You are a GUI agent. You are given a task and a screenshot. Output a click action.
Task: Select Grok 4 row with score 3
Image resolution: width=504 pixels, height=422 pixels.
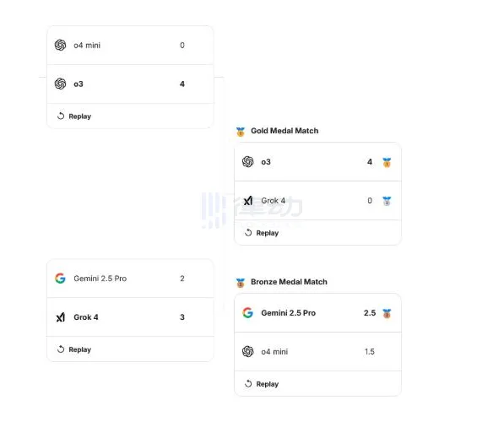tap(130, 317)
